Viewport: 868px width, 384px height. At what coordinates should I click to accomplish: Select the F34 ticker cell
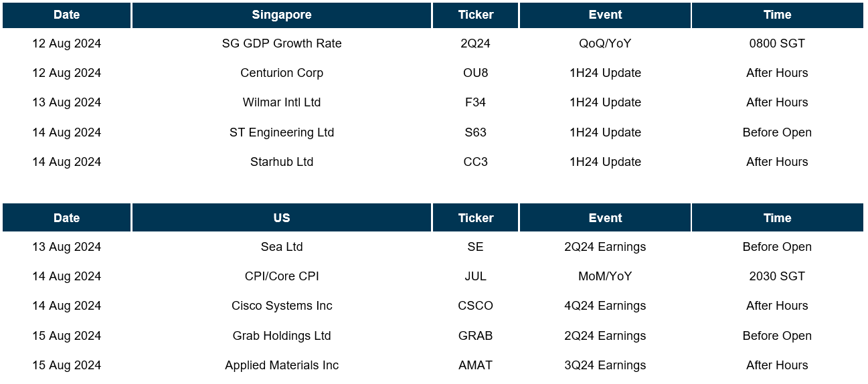[475, 102]
